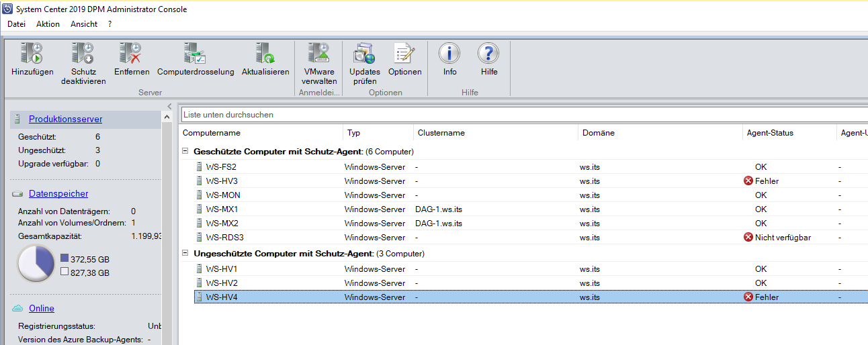Click the Datenspeicher disk icon
This screenshot has height=345, width=868.
pos(17,194)
